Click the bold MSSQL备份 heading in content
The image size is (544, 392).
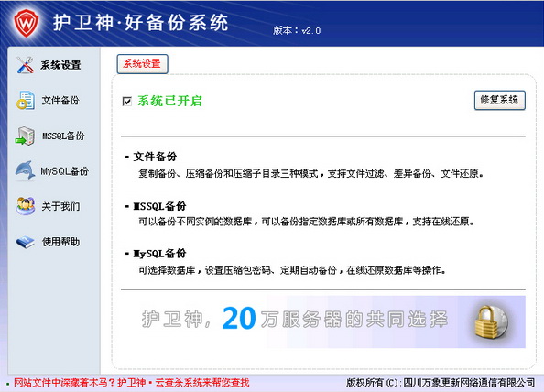(159, 206)
